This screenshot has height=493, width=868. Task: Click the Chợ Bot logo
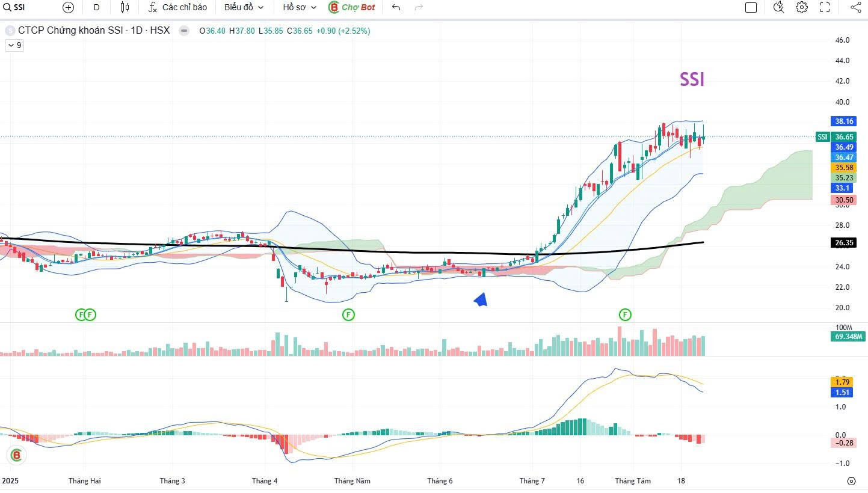click(352, 7)
